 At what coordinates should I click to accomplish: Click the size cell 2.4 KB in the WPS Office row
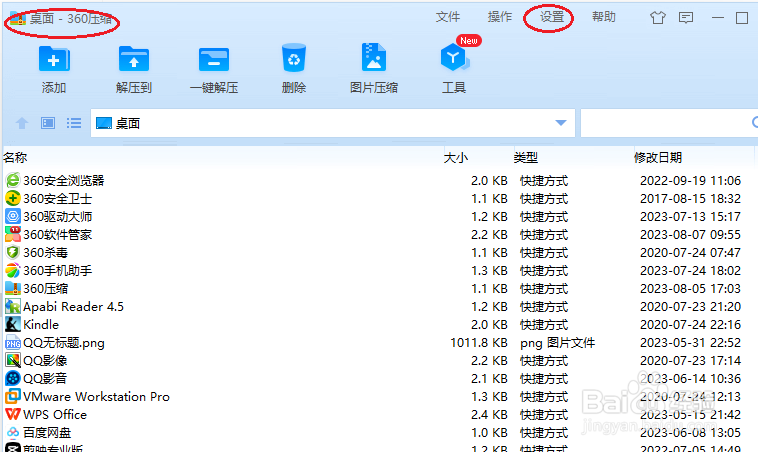pyautogui.click(x=489, y=415)
